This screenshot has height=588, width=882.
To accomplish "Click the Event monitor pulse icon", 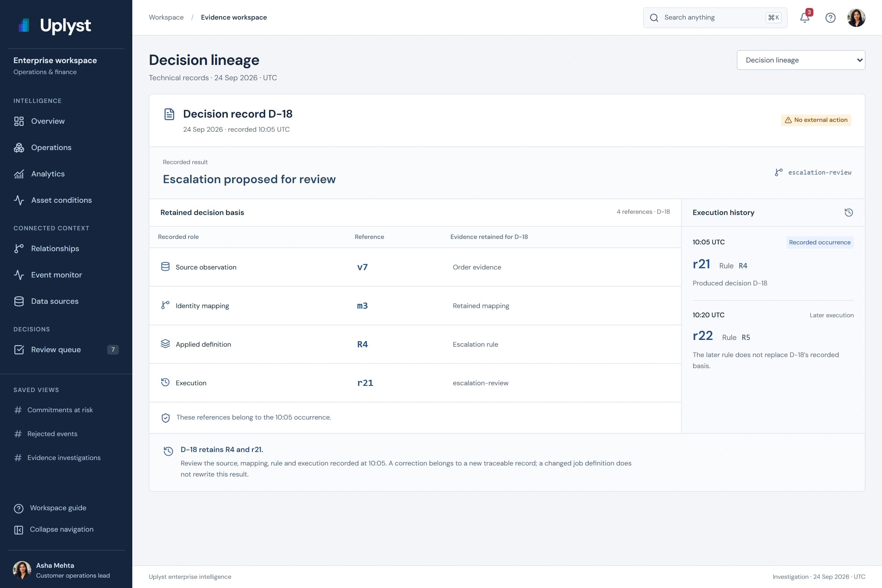I will click(x=19, y=275).
